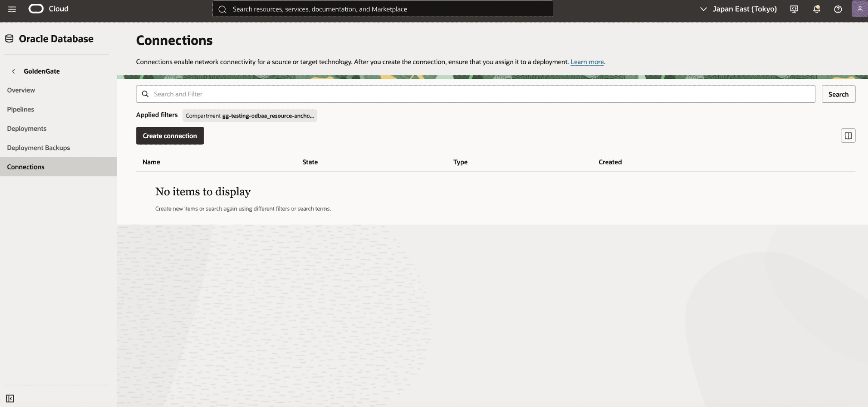Sort by the Created column header
Viewport: 868px width, 407px height.
pyautogui.click(x=610, y=162)
